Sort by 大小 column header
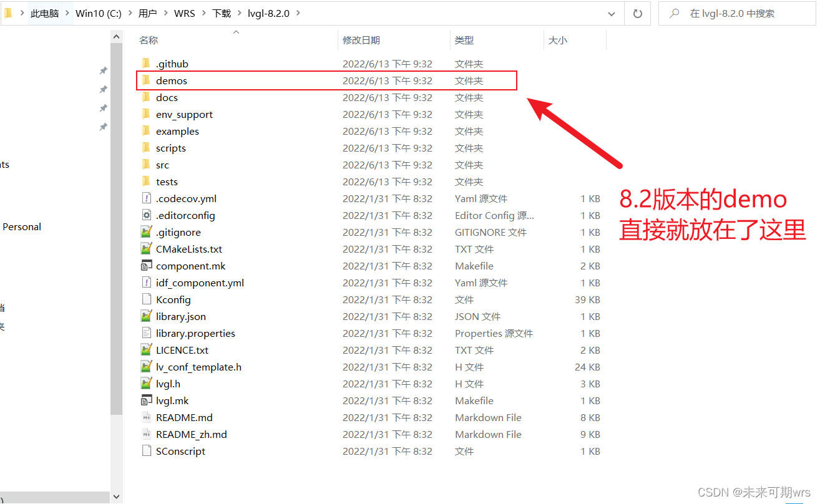820x504 pixels. coord(557,40)
